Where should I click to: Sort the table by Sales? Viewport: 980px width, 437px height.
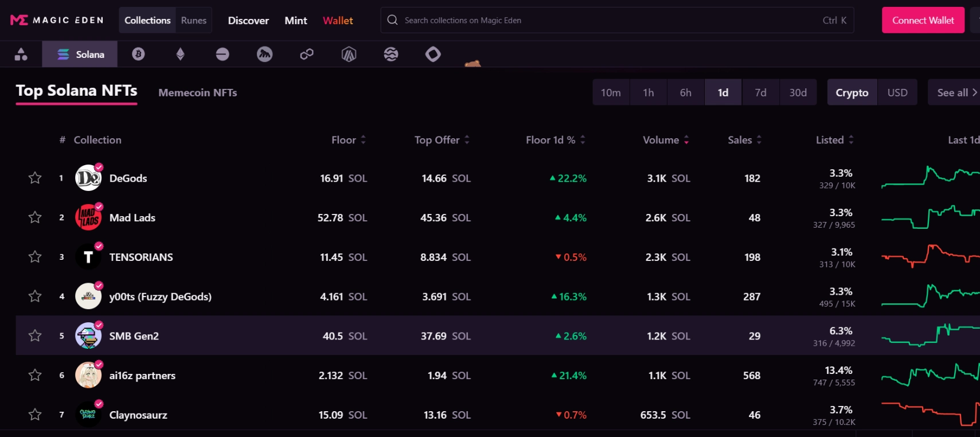(x=745, y=140)
